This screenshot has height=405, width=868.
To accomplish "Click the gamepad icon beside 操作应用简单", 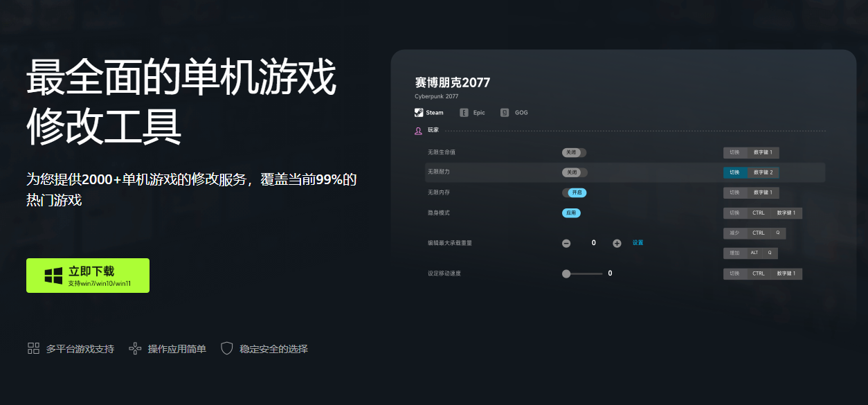I will click(135, 348).
